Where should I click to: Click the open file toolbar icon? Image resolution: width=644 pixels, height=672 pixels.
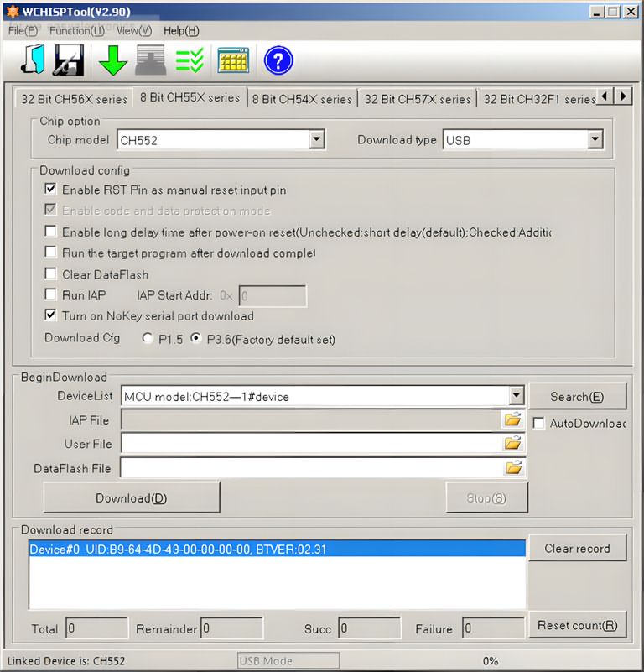pyautogui.click(x=33, y=60)
